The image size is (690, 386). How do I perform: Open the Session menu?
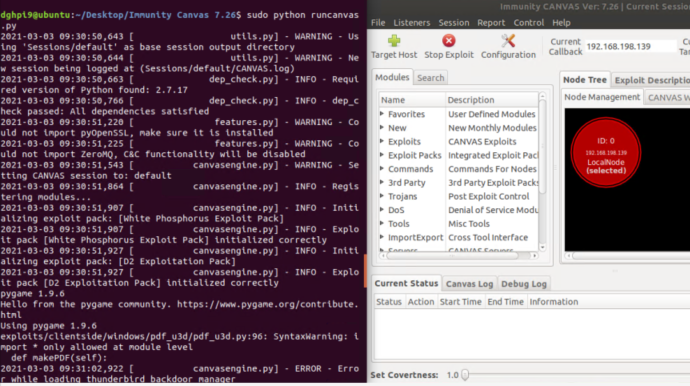coord(454,22)
